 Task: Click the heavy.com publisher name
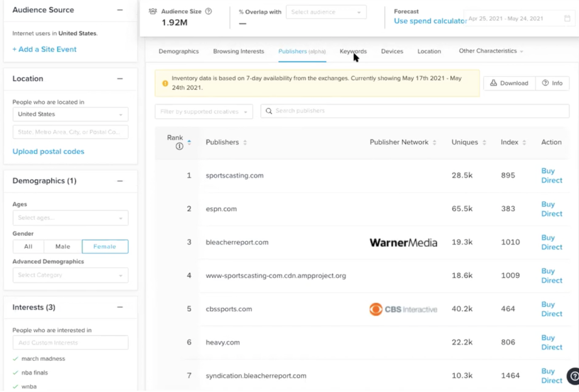coord(223,343)
